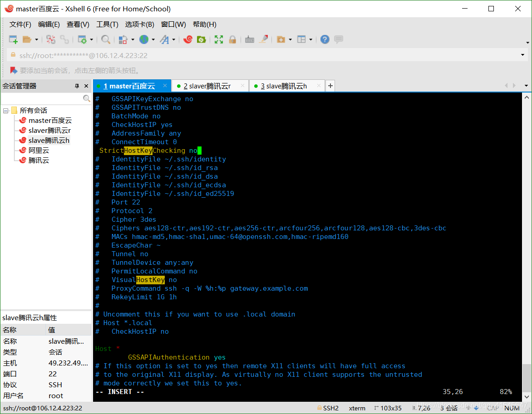Image resolution: width=532 pixels, height=414 pixels.
Task: Open Help via question mark icon
Action: [x=325, y=39]
